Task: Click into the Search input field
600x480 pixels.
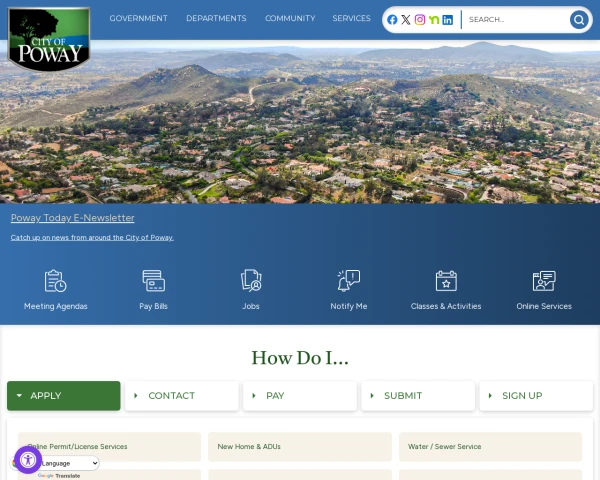Action: click(x=517, y=20)
